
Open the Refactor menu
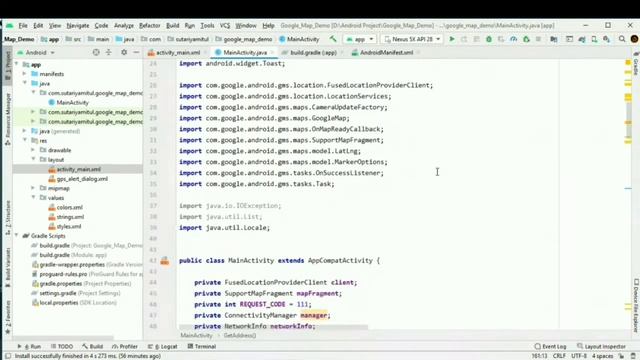(149, 25)
